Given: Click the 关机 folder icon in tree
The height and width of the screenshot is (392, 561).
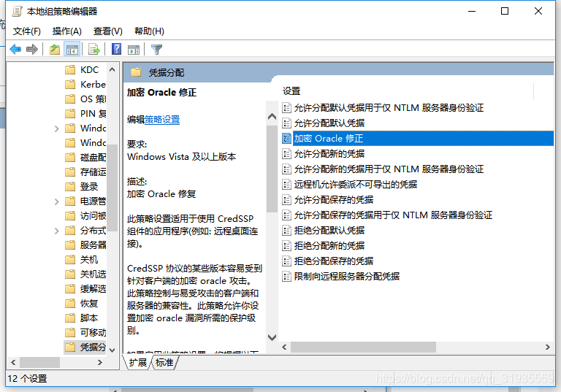Looking at the screenshot, I should click(70, 259).
